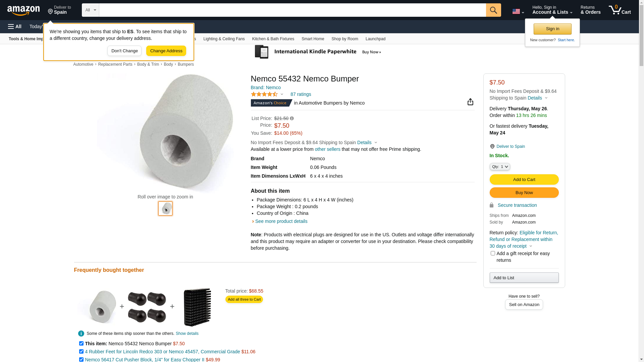Click the US flag language selector
The width and height of the screenshot is (644, 362).
(x=518, y=11)
